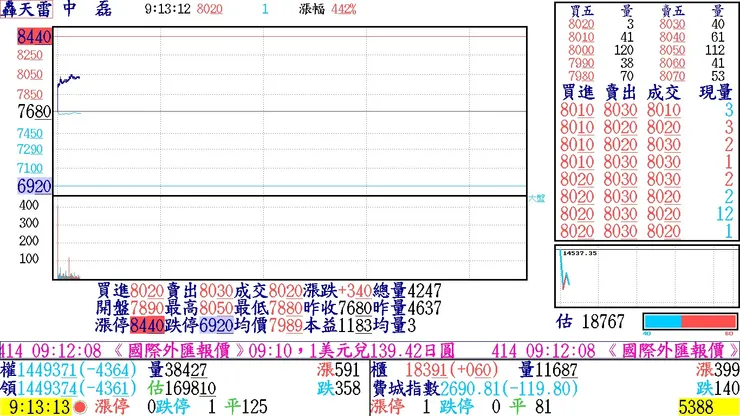Click the red 8440 label on the price axis
Image resolution: width=740 pixels, height=416 pixels.
[x=34, y=36]
